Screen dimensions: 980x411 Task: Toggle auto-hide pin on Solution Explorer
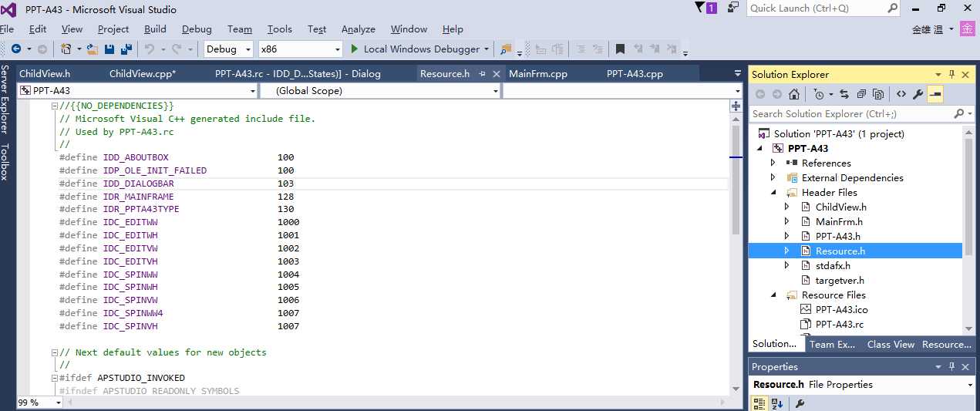pyautogui.click(x=952, y=74)
